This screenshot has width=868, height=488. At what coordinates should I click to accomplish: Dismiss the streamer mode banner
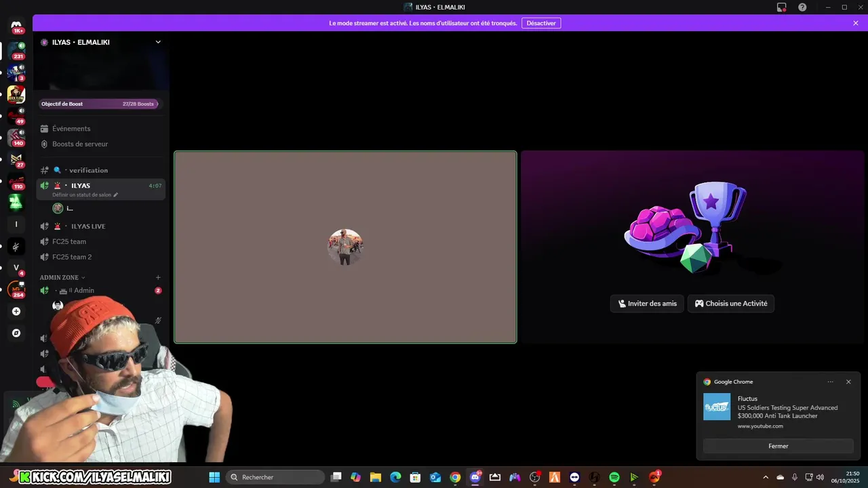856,23
